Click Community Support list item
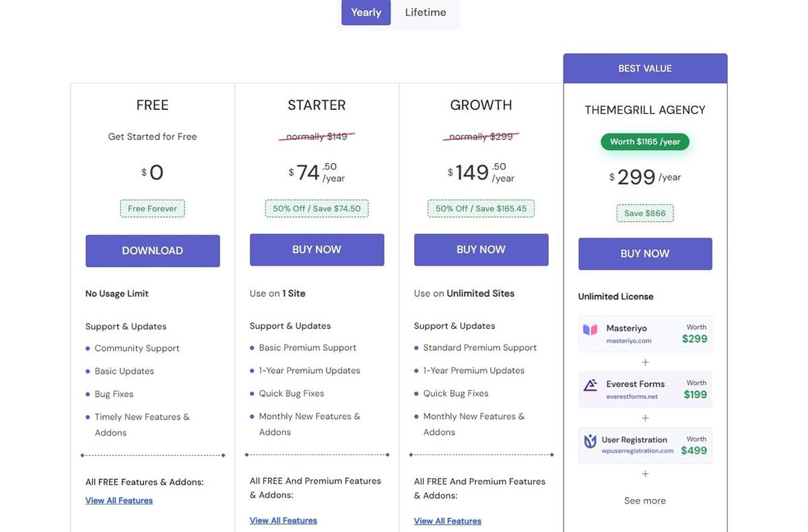808x532 pixels. 137,348
